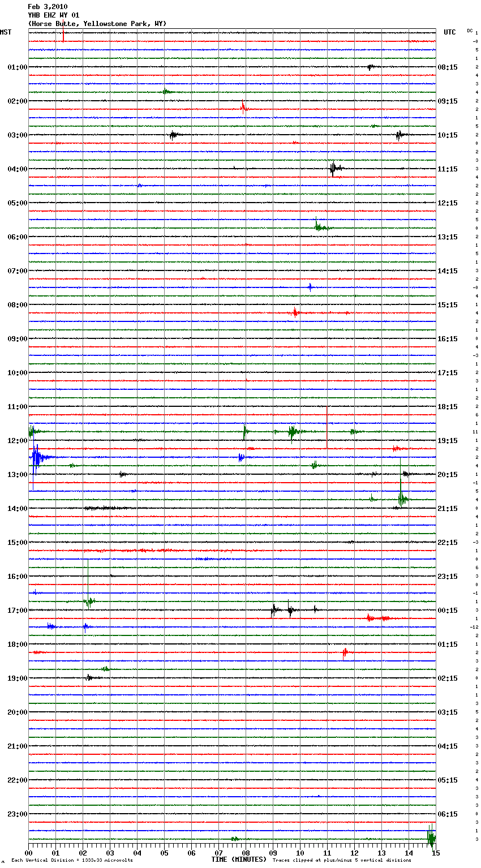Click the '00:15' UTC time label
481x868 pixels.
click(448, 611)
